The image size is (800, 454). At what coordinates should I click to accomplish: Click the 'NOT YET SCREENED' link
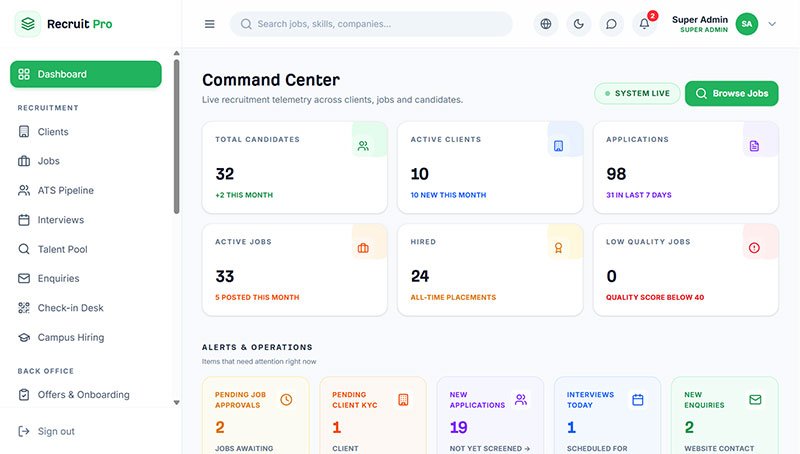click(x=490, y=448)
